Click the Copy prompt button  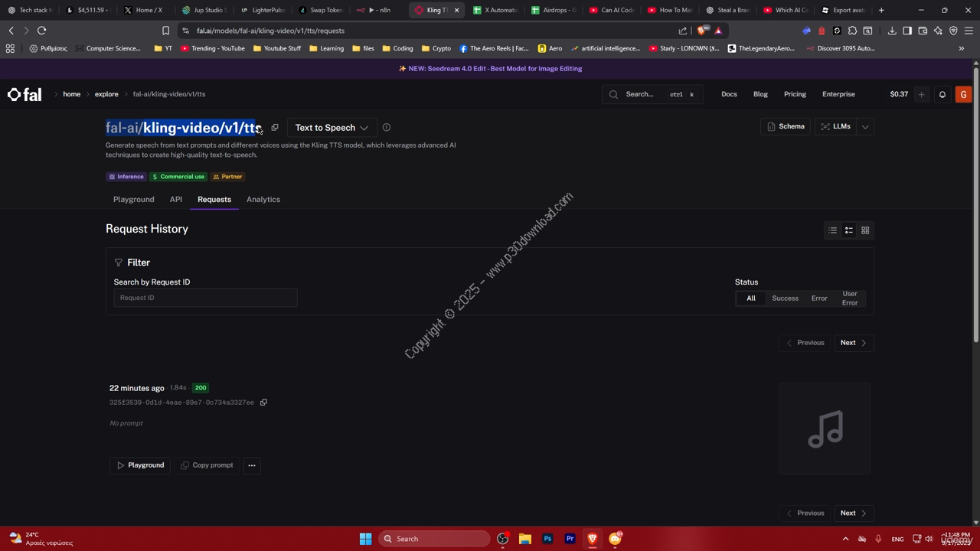(207, 465)
